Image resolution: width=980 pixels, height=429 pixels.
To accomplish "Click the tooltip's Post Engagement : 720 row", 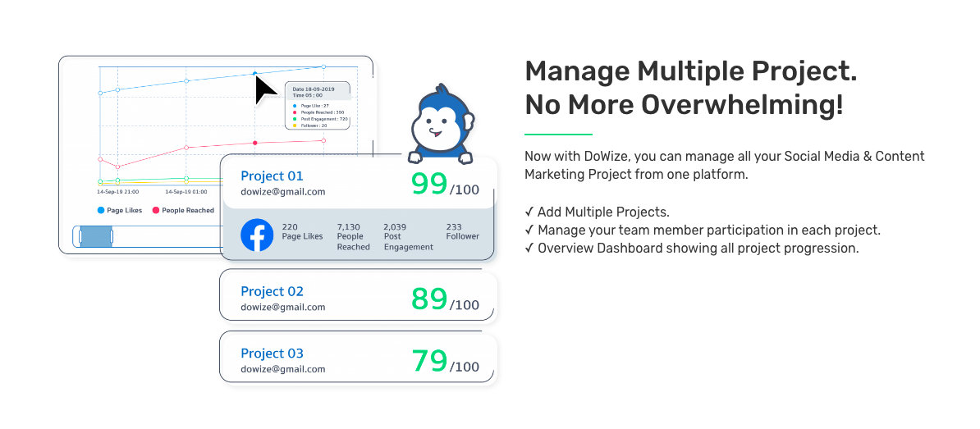I will coord(322,118).
